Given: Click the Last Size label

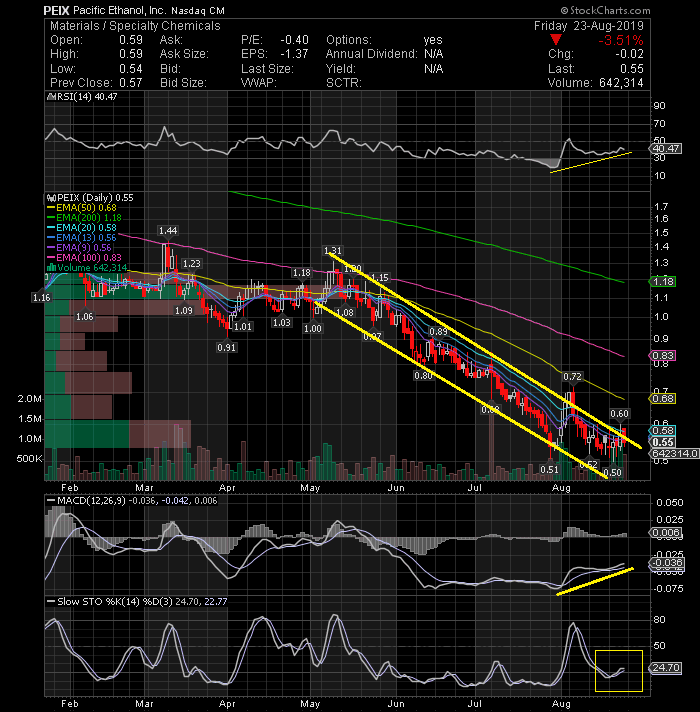Looking at the screenshot, I should tap(267, 69).
